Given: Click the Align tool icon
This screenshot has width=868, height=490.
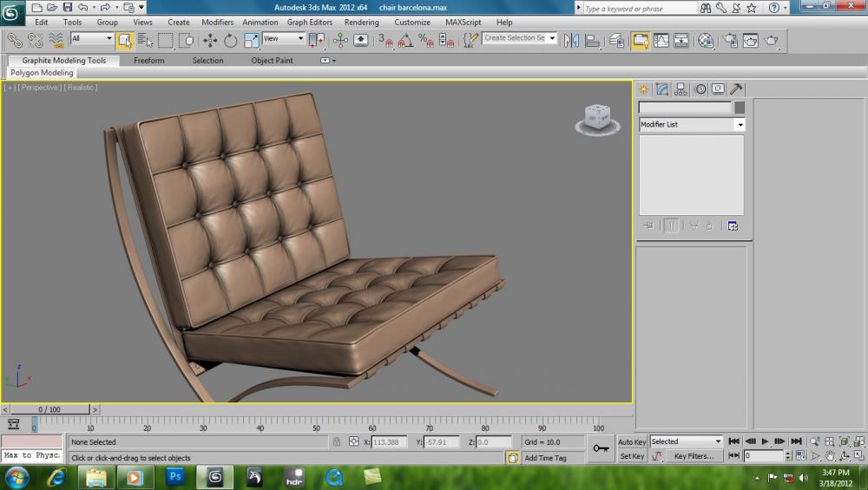Looking at the screenshot, I should point(592,41).
